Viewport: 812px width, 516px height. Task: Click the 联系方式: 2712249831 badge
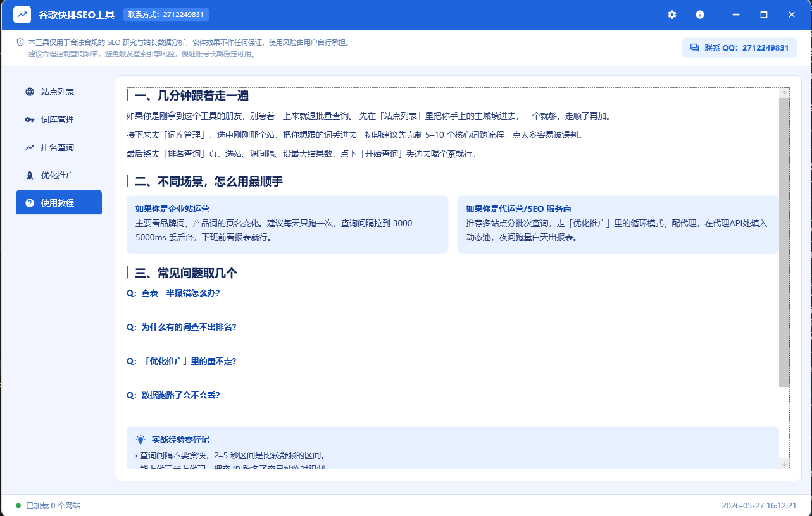[166, 15]
